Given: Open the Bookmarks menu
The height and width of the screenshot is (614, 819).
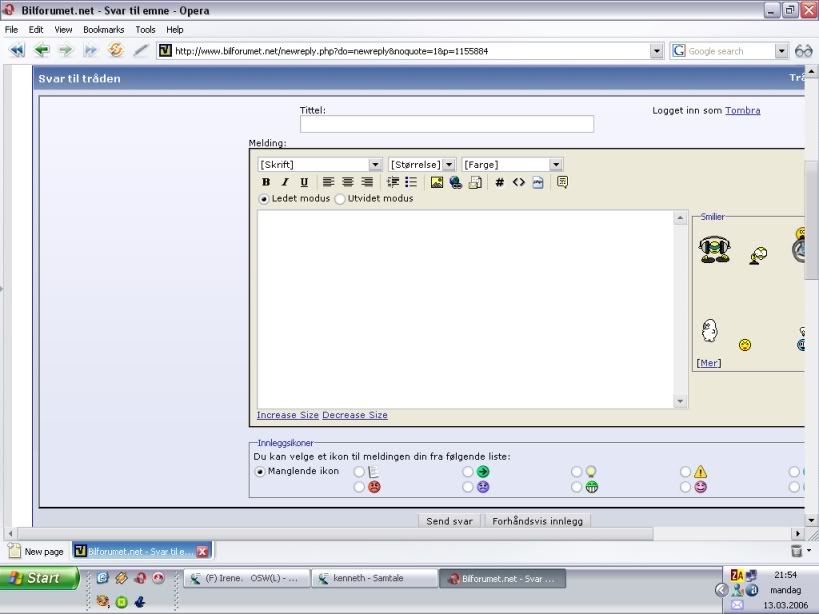Looking at the screenshot, I should (104, 30).
